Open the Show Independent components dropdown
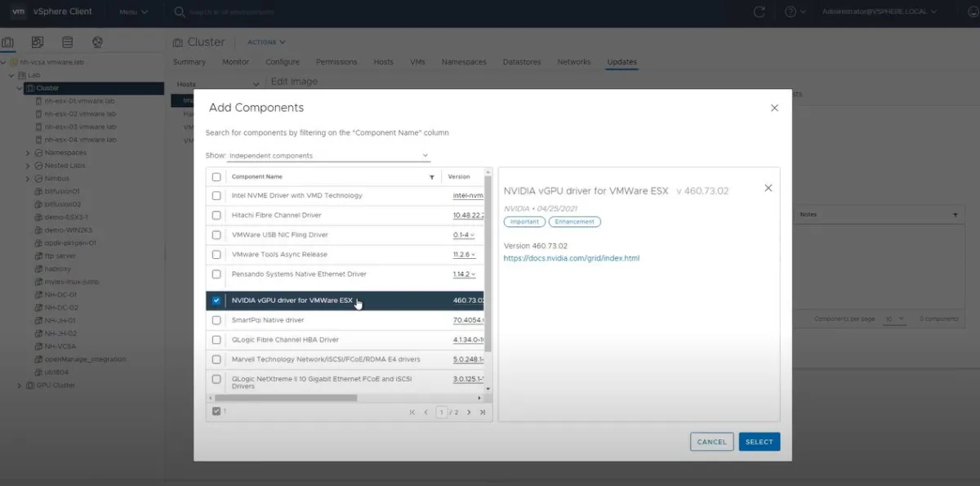The width and height of the screenshot is (980, 486). 328,155
